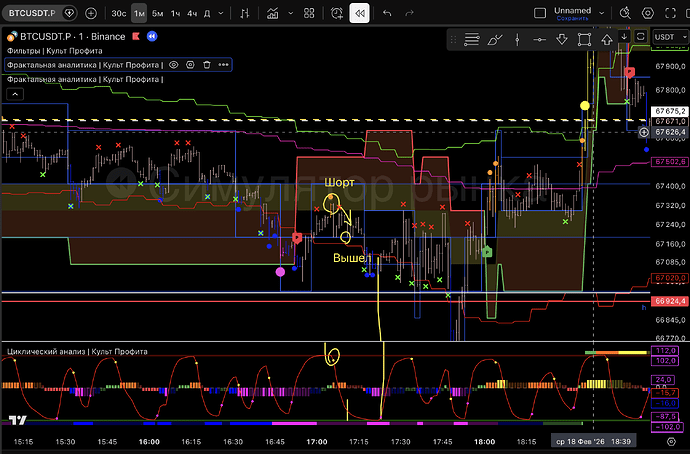
Task: Toggle the chart type candle icon
Action: tap(245, 13)
